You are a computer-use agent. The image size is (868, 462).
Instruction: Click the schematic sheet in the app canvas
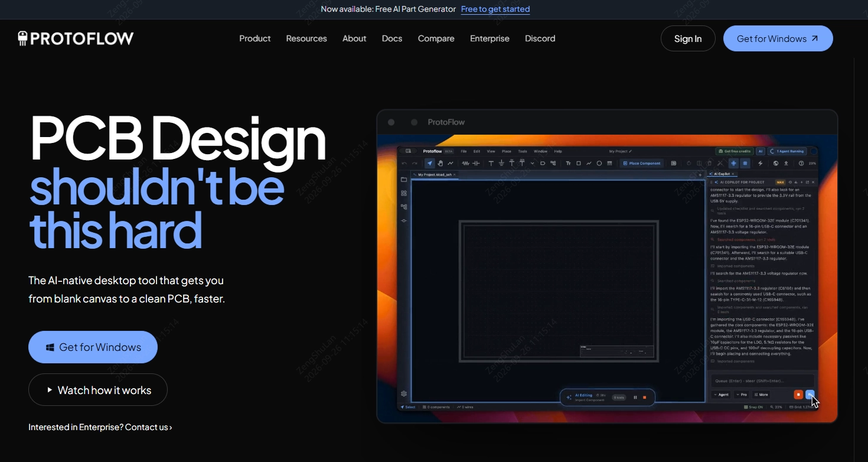click(x=558, y=291)
